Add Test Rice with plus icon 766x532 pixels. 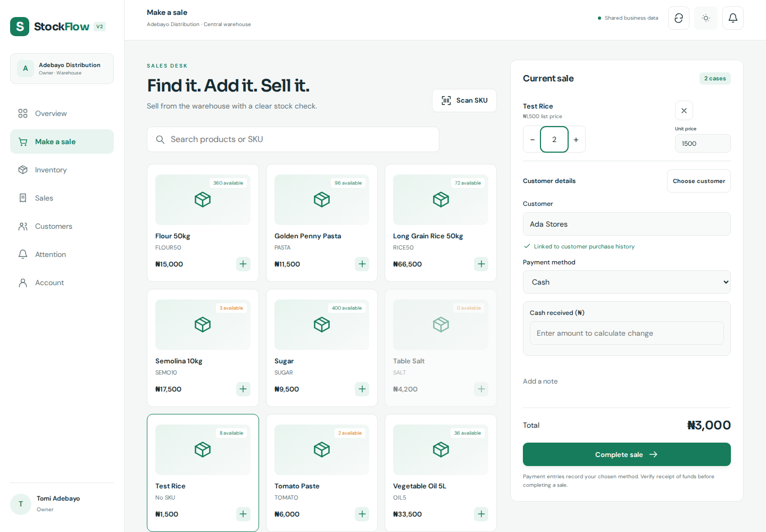point(243,514)
